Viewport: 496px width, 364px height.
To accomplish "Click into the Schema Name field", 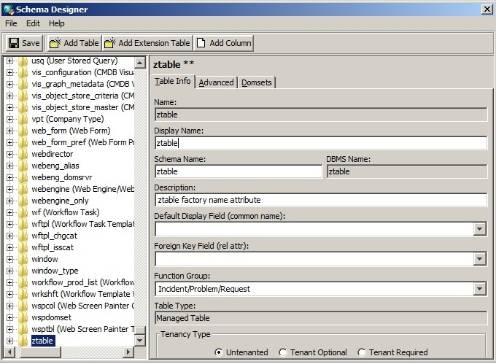I will coord(239,172).
